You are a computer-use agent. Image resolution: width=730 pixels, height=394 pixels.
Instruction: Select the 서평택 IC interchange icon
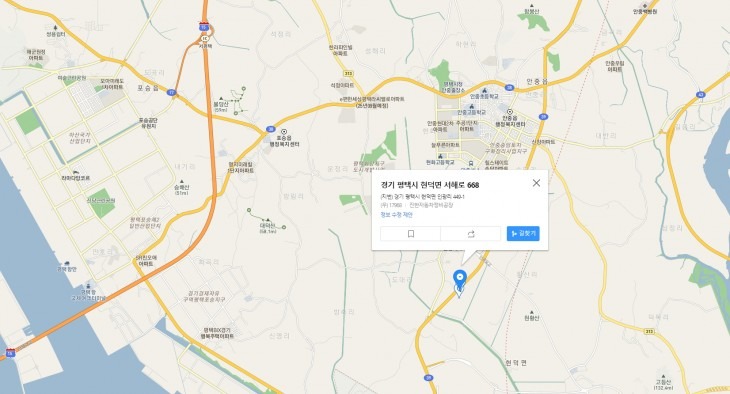pos(204,38)
